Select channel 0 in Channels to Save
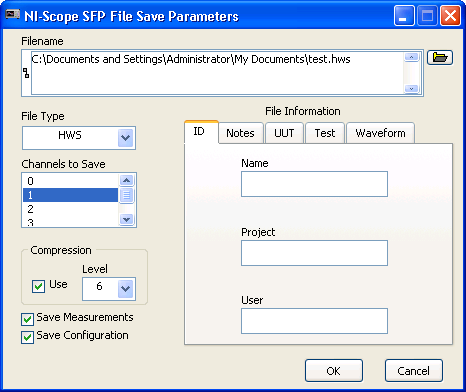Viewport: 466px width, 392px height. click(70, 181)
